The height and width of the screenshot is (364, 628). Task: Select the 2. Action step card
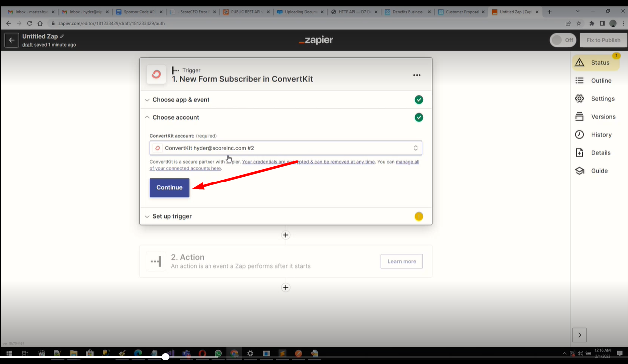(x=286, y=261)
